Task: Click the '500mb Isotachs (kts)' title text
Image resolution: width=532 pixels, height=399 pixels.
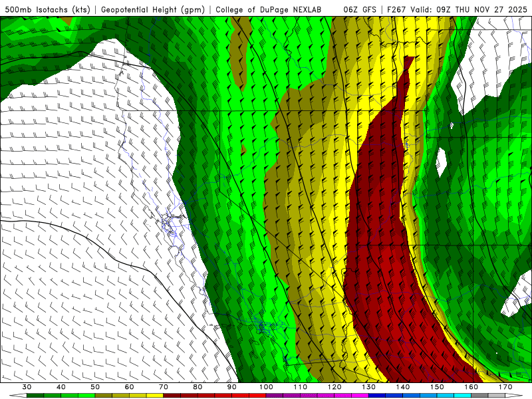Action: tap(47, 9)
